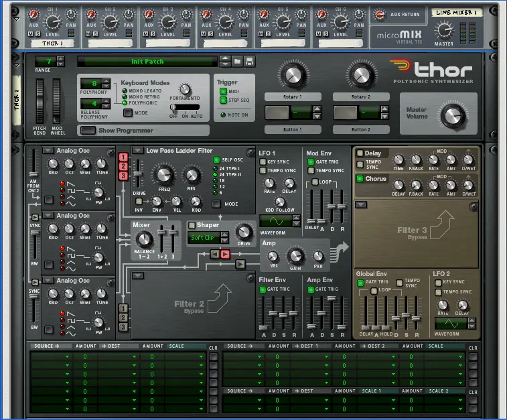Increase polyphony value with up arrow
The image size is (507, 420).
click(106, 81)
